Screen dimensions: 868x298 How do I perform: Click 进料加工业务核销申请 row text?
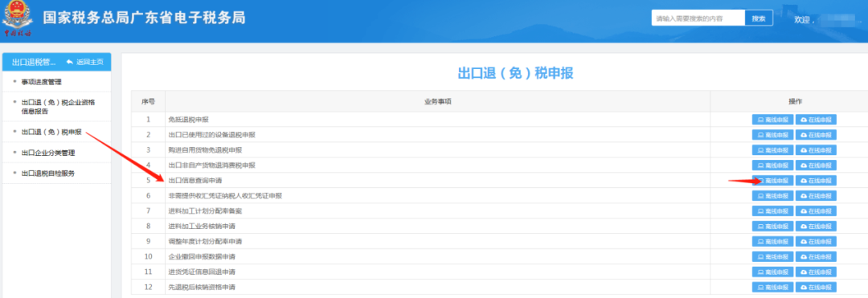point(202,227)
